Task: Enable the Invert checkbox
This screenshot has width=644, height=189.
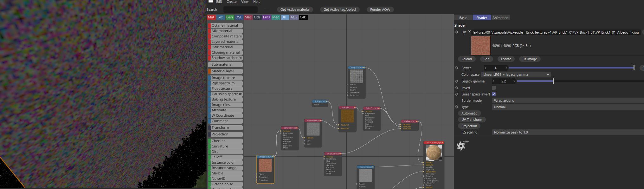Action: (494, 88)
